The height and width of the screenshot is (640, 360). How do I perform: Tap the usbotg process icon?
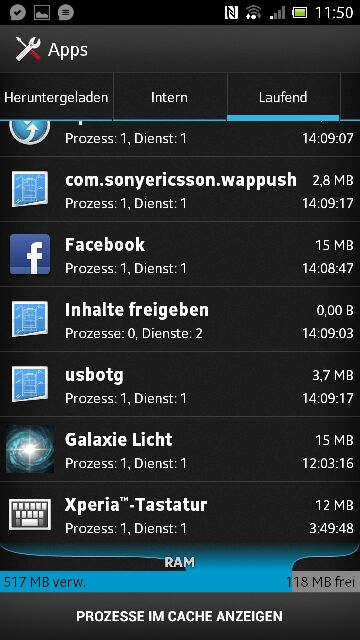coord(30,384)
